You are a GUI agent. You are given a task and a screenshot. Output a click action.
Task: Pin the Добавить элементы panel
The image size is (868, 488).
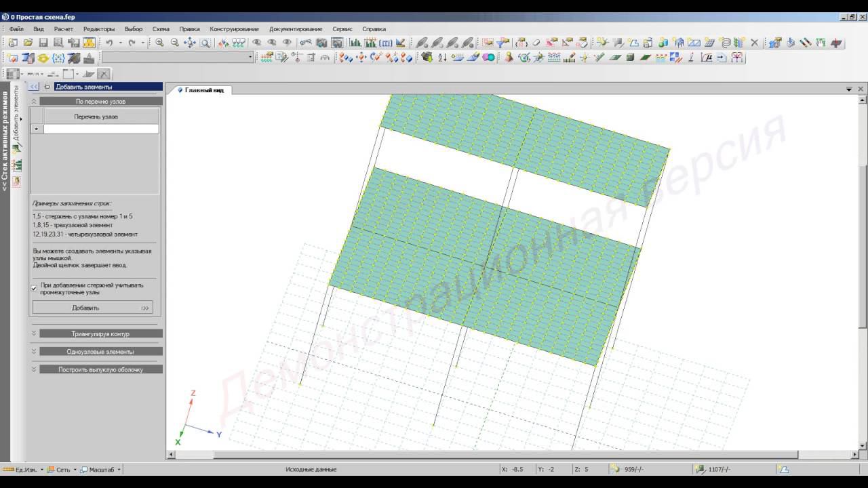click(x=47, y=87)
